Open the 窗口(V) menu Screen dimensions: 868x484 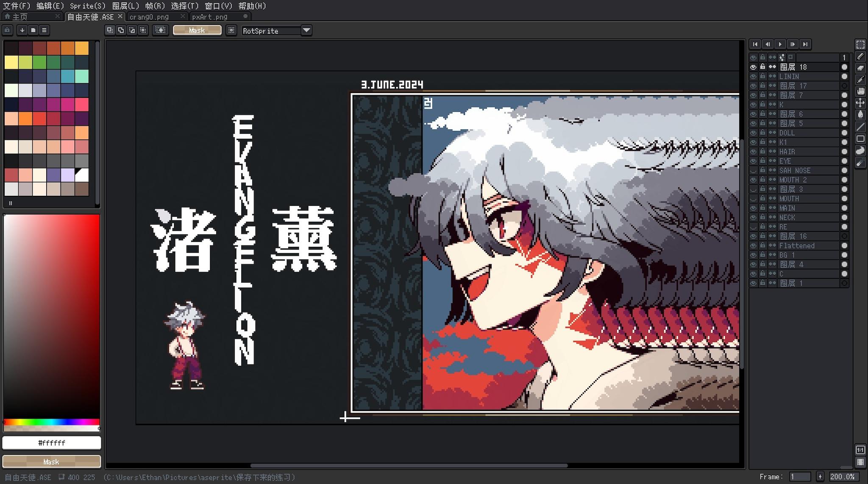218,6
